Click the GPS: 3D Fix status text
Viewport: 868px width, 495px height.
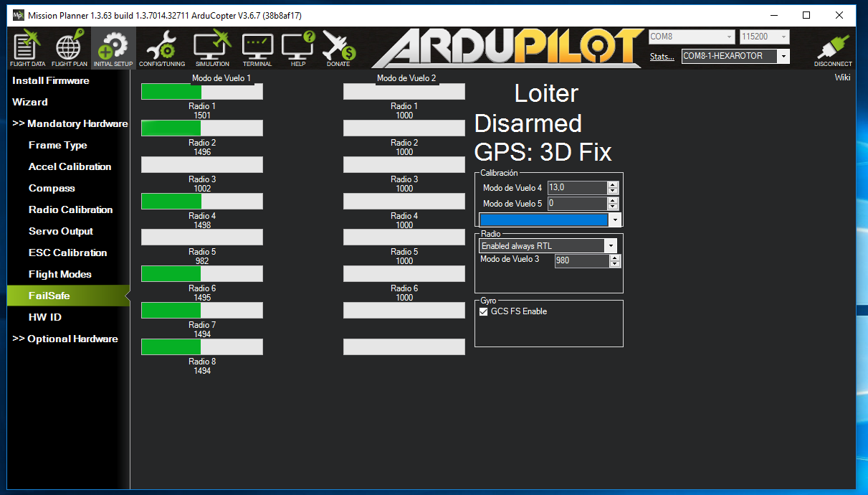click(543, 152)
